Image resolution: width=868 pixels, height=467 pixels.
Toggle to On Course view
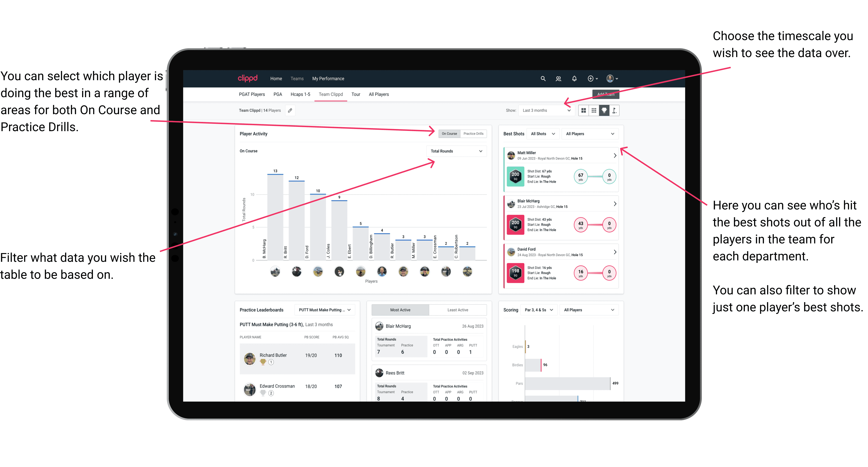point(449,133)
